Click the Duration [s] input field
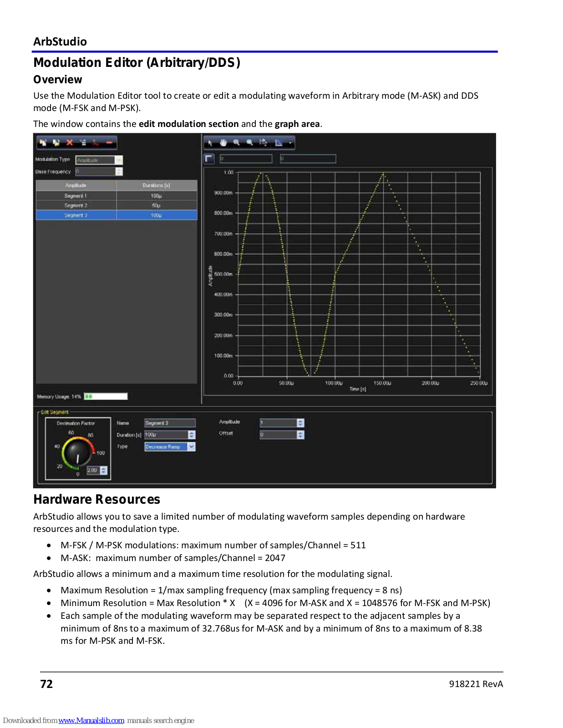The width and height of the screenshot is (563, 728). click(166, 435)
